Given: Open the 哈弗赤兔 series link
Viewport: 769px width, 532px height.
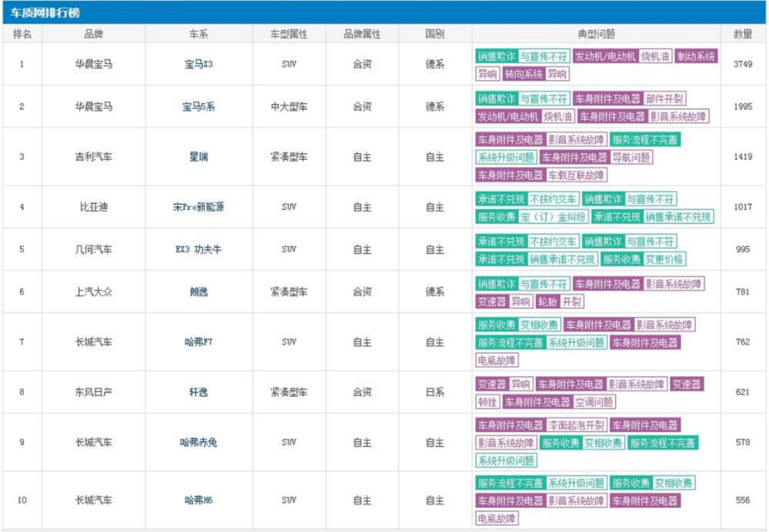Looking at the screenshot, I should click(198, 442).
